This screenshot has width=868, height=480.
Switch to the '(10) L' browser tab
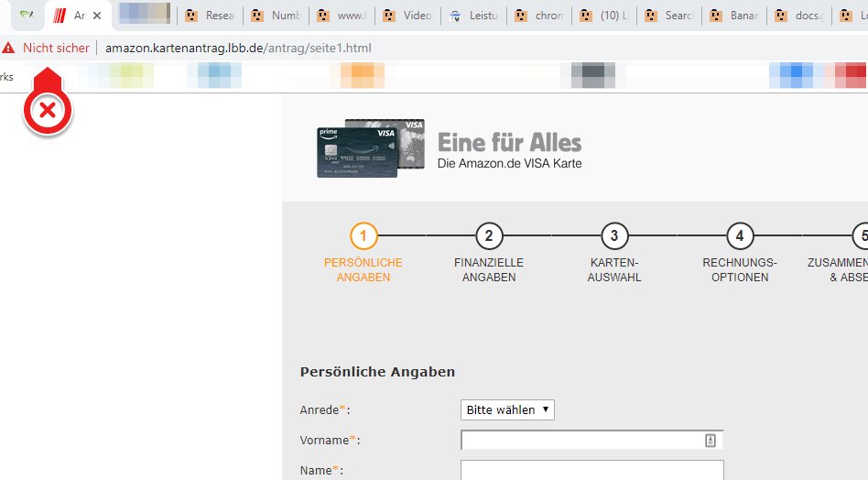pyautogui.click(x=604, y=16)
